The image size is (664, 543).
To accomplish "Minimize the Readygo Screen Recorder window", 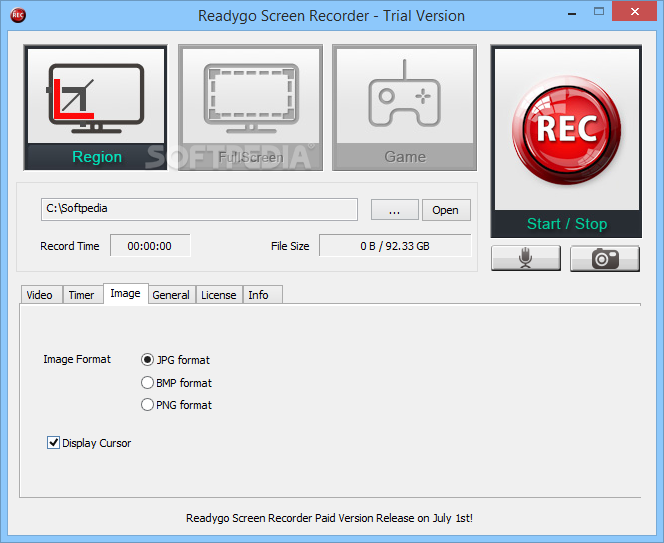I will [572, 13].
